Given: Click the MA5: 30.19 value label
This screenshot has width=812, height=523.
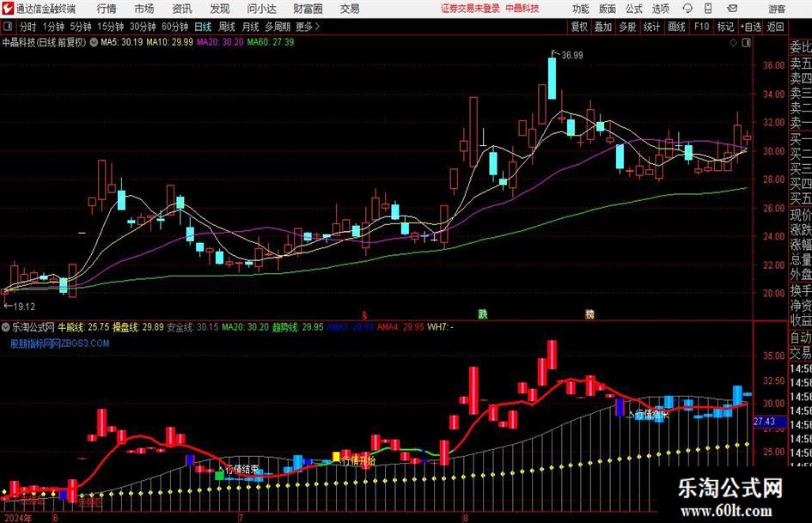Looking at the screenshot, I should [121, 42].
